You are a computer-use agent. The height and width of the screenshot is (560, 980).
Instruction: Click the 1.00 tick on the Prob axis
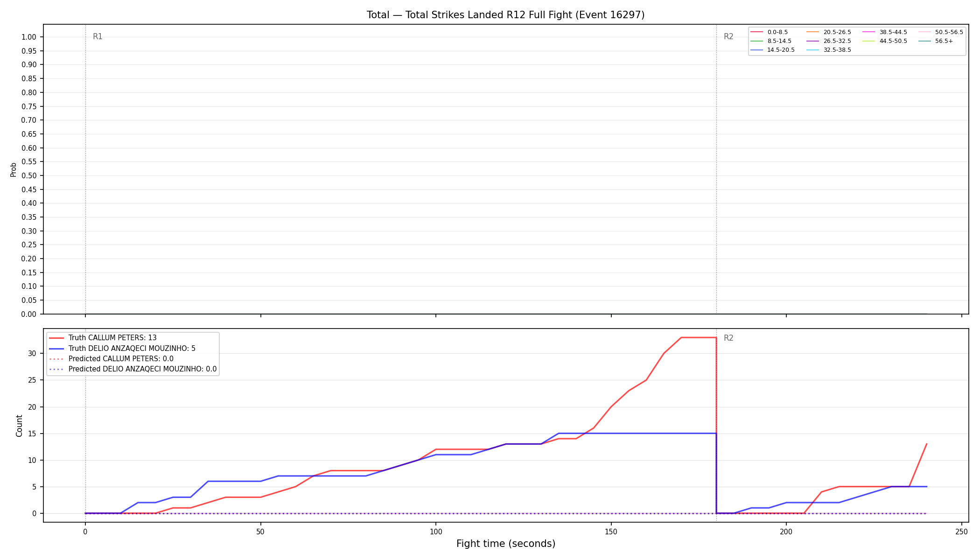29,37
